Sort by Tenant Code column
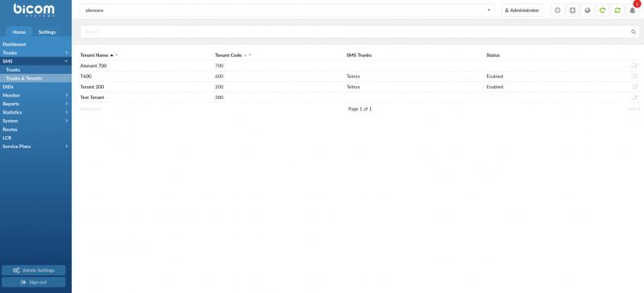Viewport: 644px width, 293px height. pyautogui.click(x=229, y=55)
